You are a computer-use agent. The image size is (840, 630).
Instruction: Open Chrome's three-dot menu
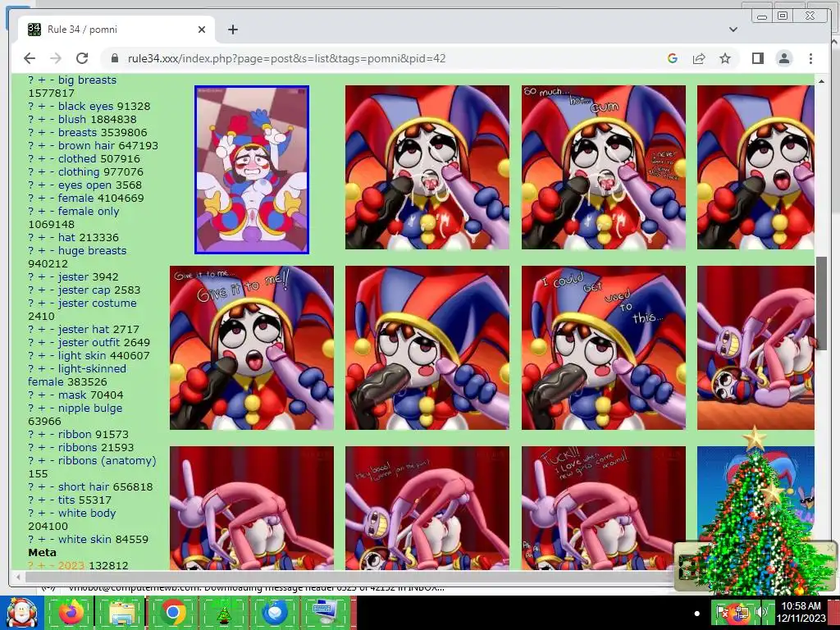pyautogui.click(x=810, y=58)
